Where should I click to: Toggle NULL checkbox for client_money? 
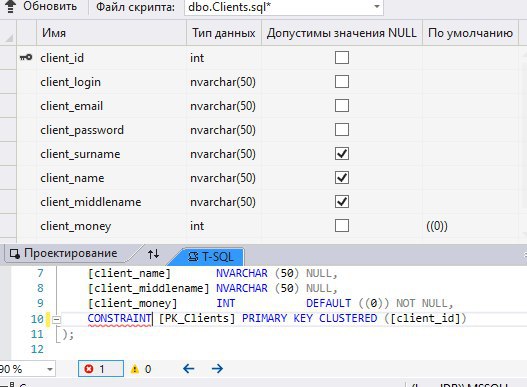pyautogui.click(x=342, y=226)
